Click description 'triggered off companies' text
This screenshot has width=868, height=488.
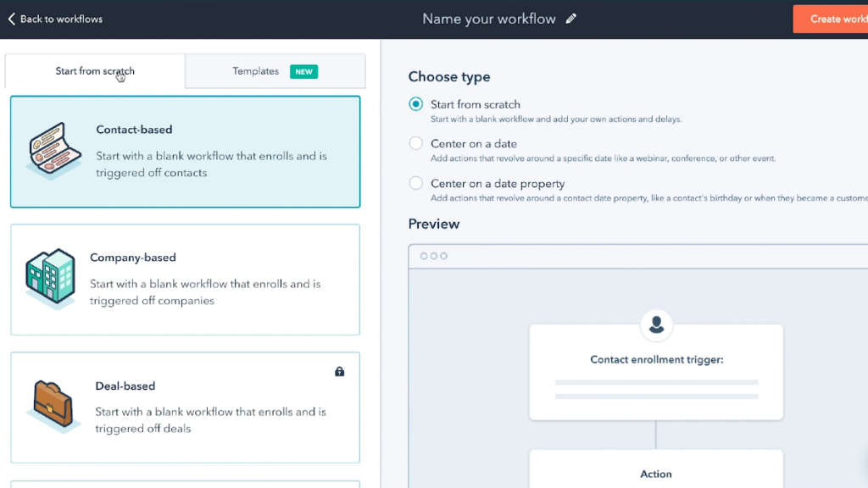[152, 301]
